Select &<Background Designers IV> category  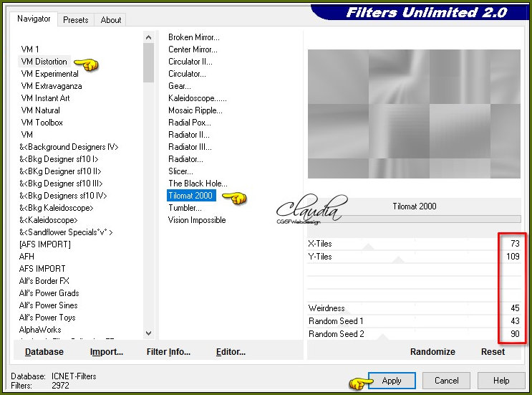pyautogui.click(x=69, y=147)
